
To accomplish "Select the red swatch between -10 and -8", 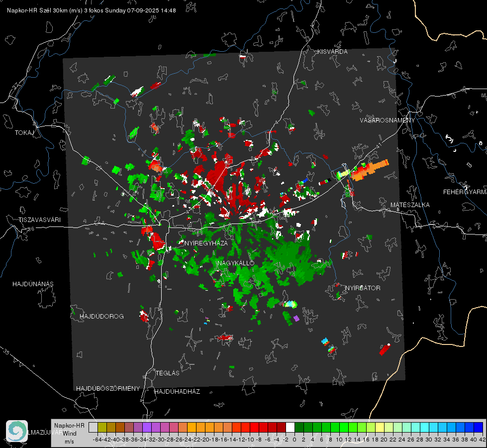I will (x=254, y=427).
